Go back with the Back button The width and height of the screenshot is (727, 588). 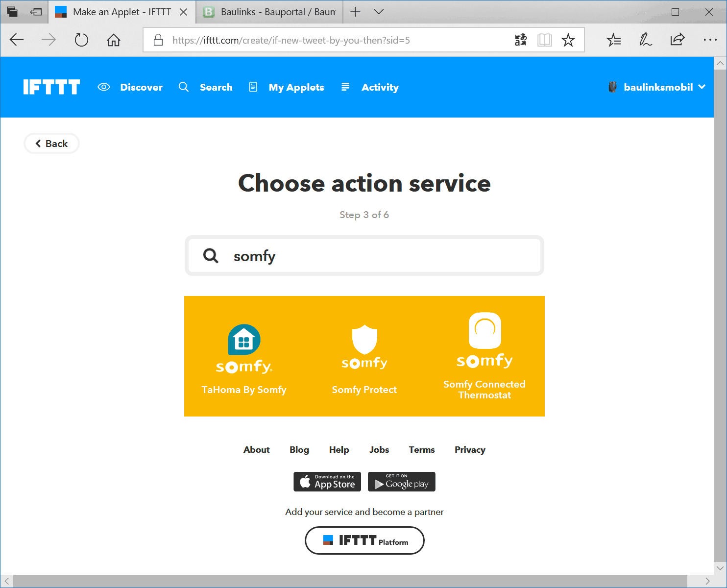tap(51, 144)
